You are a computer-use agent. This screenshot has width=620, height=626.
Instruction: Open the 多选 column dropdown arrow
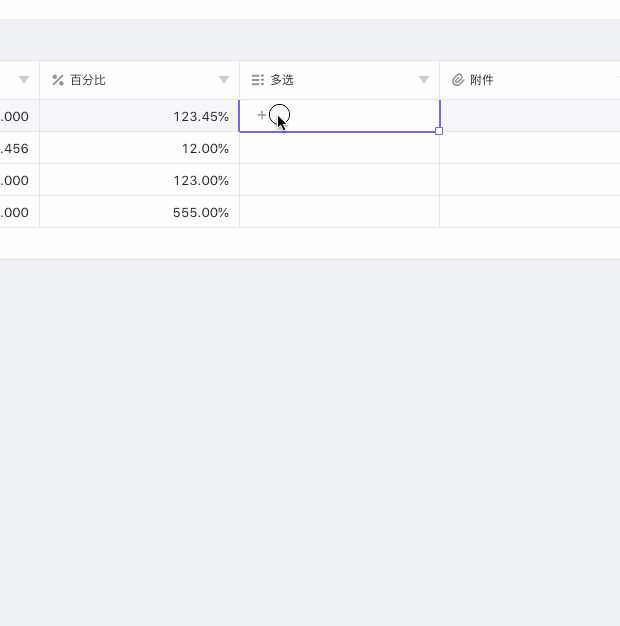coord(424,80)
